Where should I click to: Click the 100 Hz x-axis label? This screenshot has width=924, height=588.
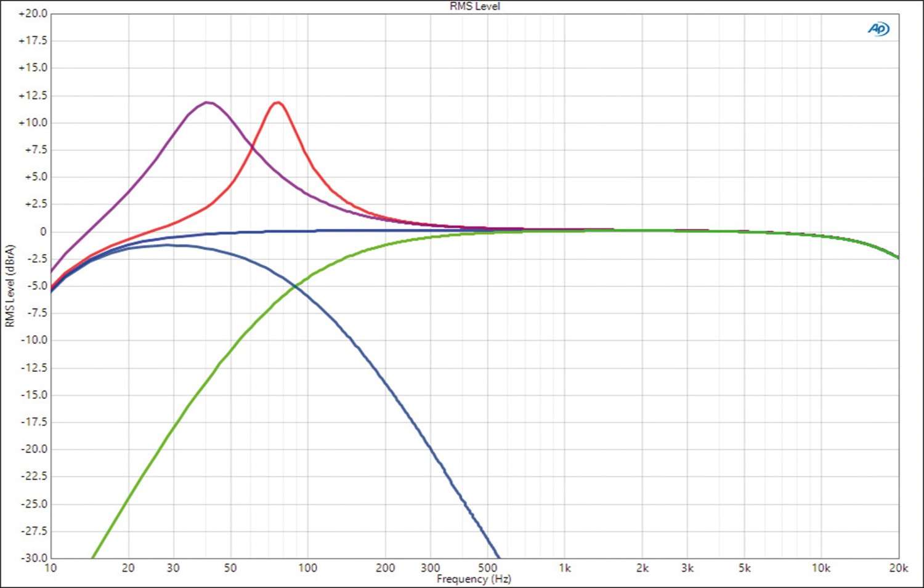click(308, 568)
